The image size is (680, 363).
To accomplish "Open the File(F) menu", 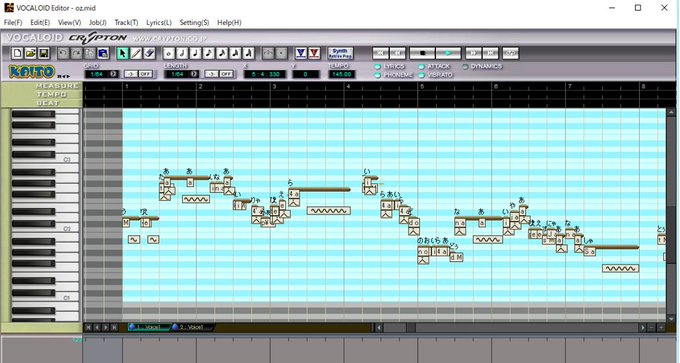I will 13,22.
